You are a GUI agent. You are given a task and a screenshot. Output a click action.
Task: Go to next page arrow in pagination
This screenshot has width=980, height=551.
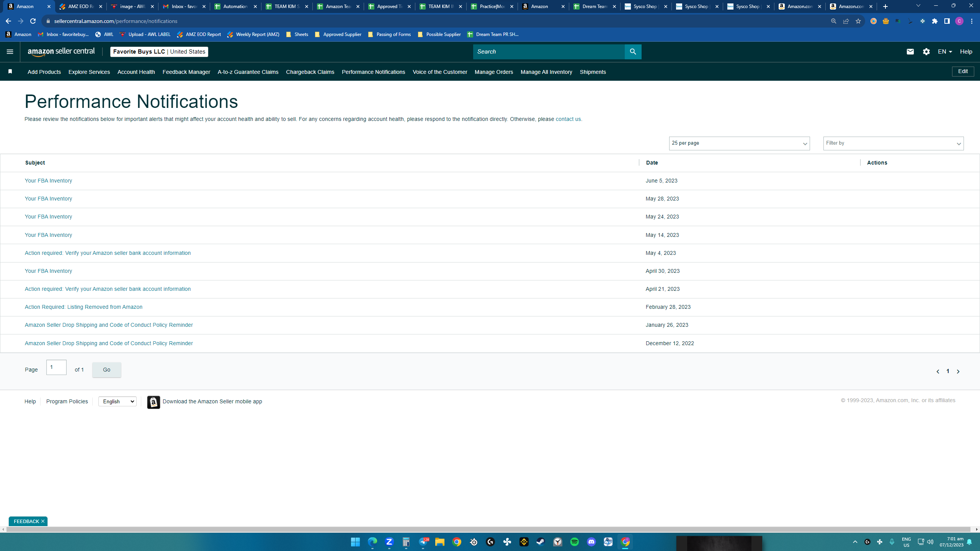958,372
